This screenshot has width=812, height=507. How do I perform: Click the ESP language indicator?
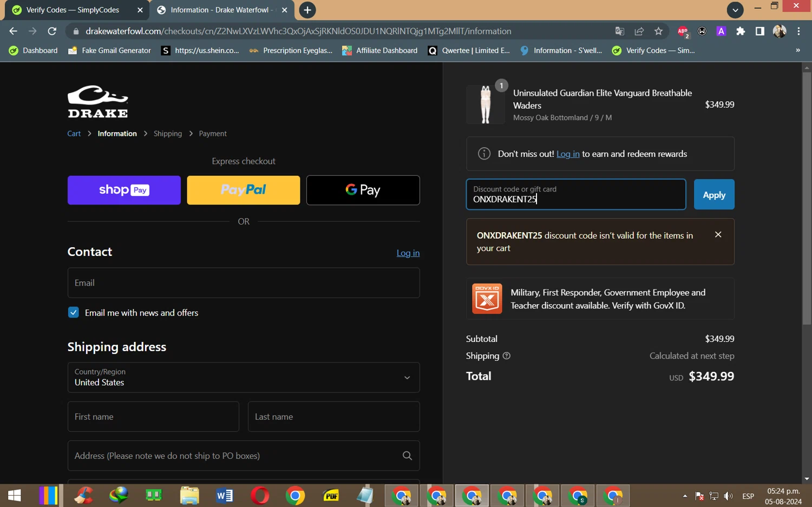[x=748, y=496]
